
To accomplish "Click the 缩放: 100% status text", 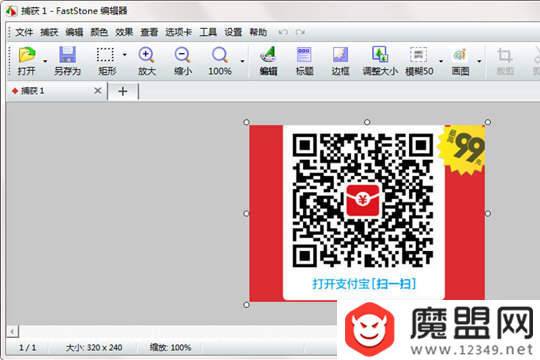I will 170,348.
